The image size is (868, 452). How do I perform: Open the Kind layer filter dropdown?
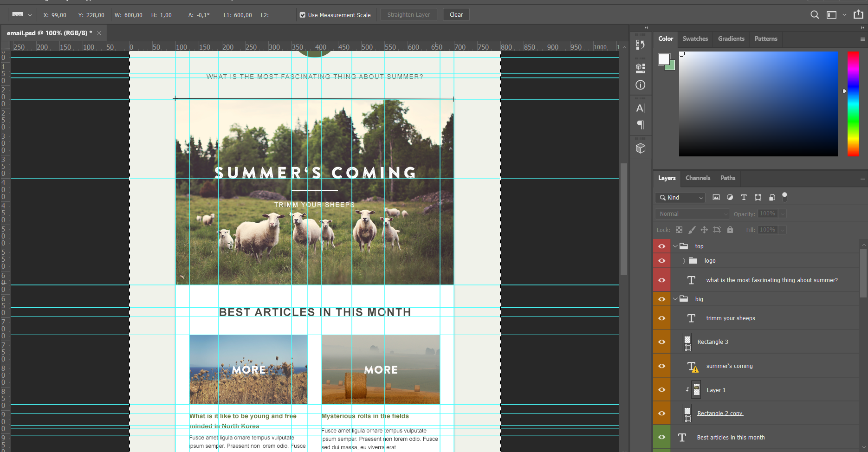[x=681, y=198]
